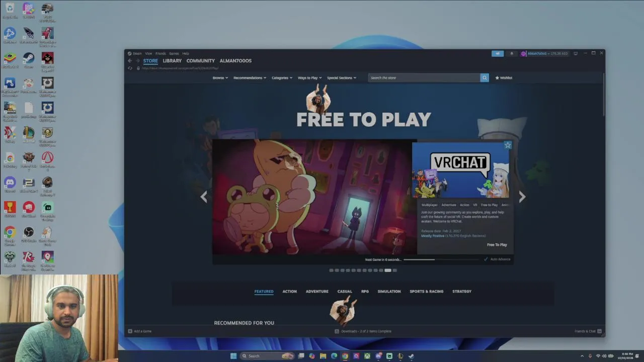The height and width of the screenshot is (362, 644).
Task: Select the RPG genre tab
Action: (365, 292)
